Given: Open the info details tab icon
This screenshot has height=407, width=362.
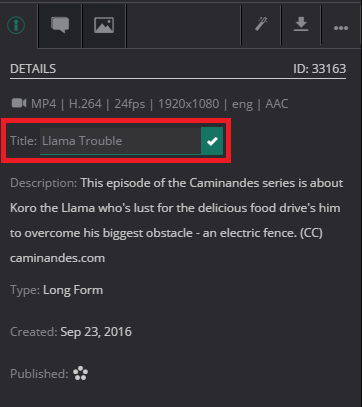Looking at the screenshot, I should click(x=16, y=25).
